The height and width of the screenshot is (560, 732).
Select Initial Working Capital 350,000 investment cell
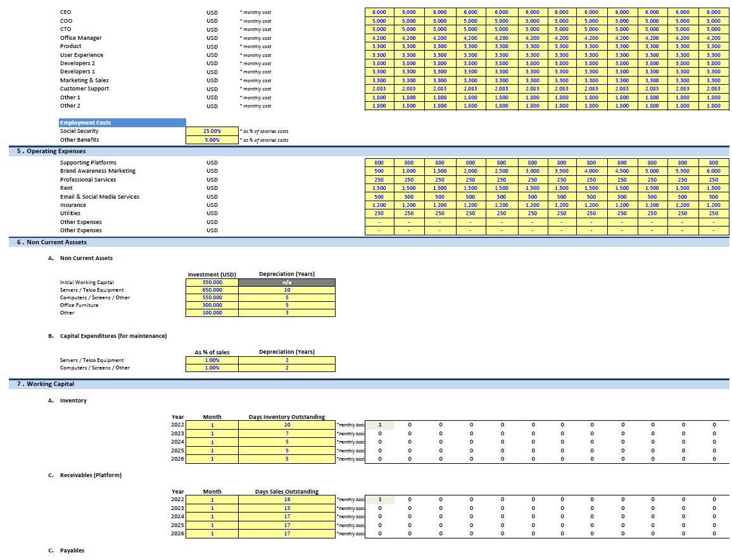pyautogui.click(x=212, y=282)
